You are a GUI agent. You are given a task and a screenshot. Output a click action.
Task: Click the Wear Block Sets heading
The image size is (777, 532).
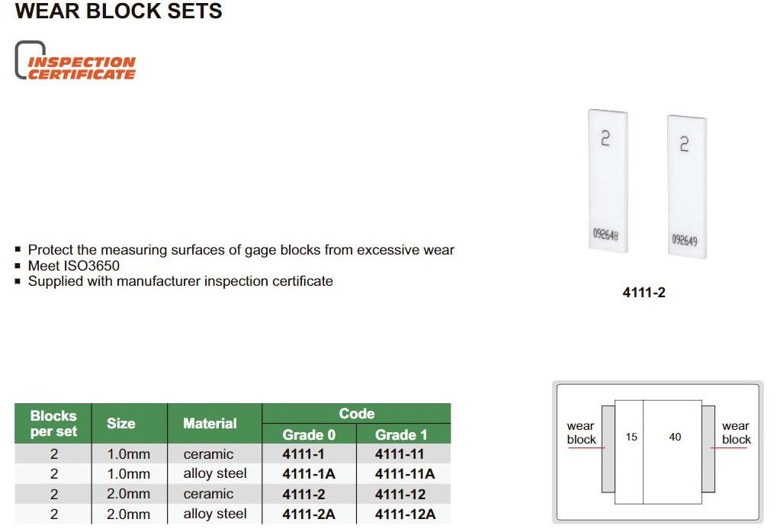(x=119, y=12)
